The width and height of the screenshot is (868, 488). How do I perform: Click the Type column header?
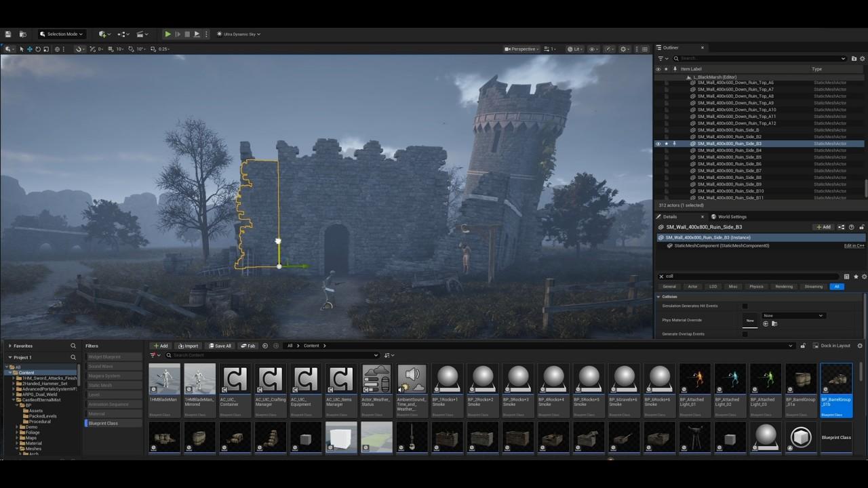[816, 69]
